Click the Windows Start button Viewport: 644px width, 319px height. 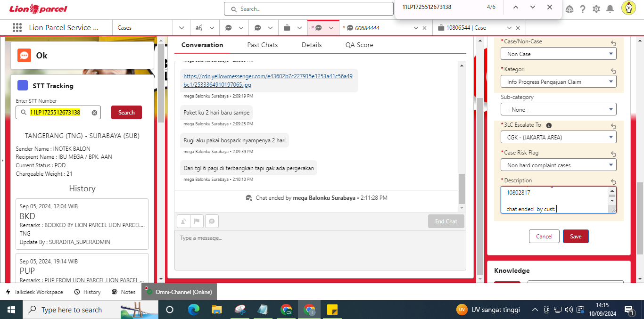(x=11, y=310)
